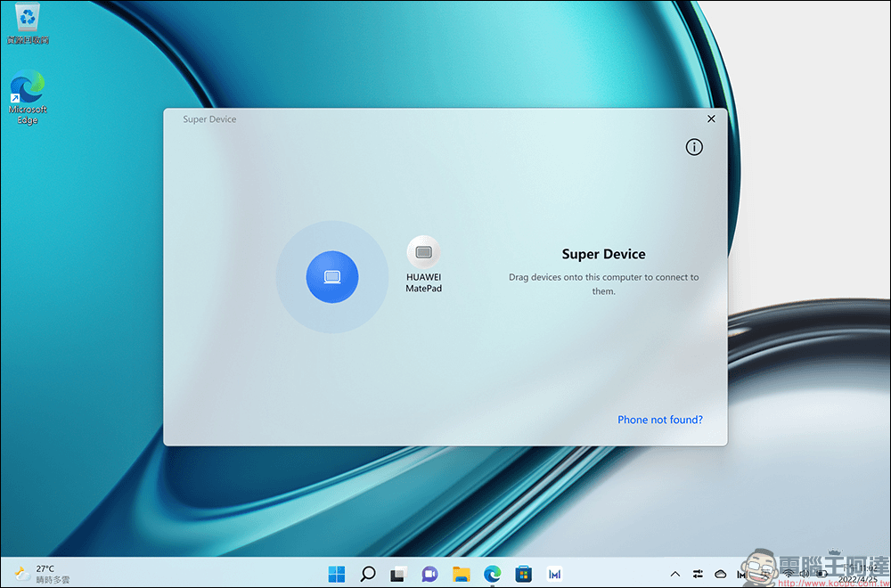Click the 'HUAWEI MatePad' label text

(x=423, y=283)
